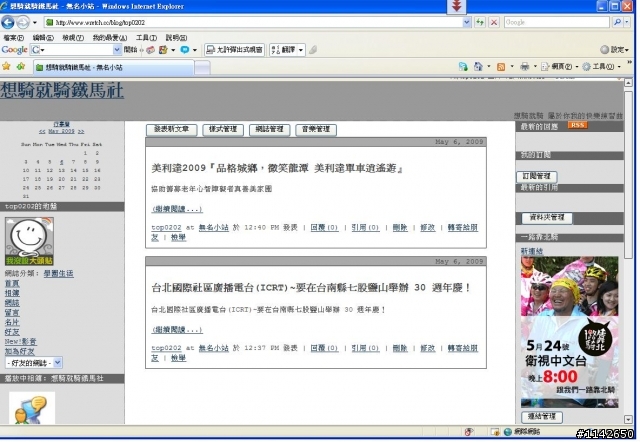Screen dimensions: 640x442
Task: Click the 想騎就騎鐵馬社 blog title link
Action: [x=62, y=90]
